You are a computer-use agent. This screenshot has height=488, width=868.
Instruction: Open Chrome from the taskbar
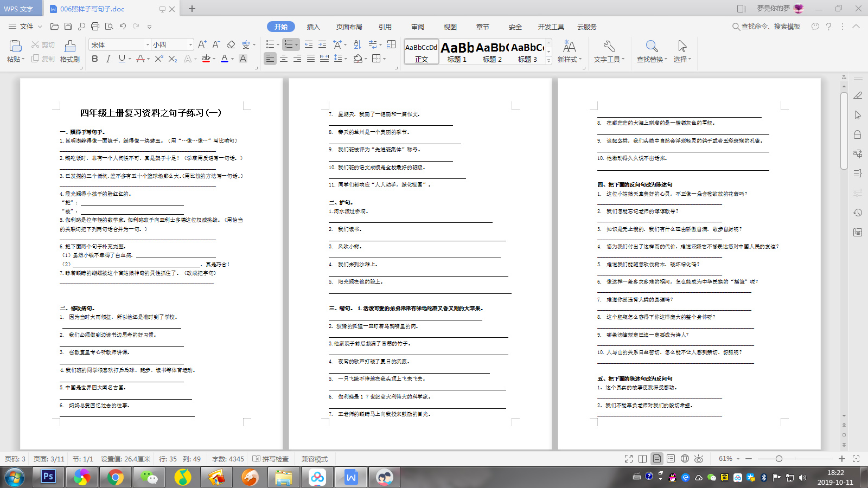click(x=115, y=477)
